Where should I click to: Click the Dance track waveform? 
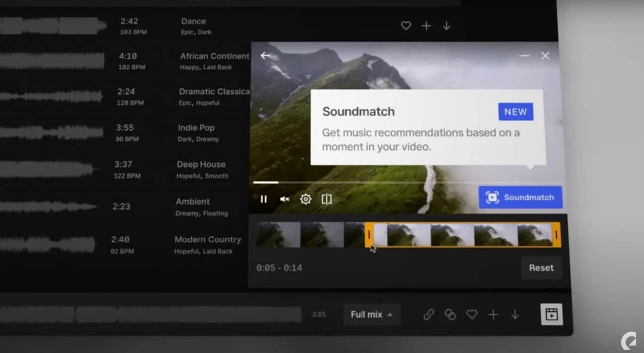(x=53, y=26)
